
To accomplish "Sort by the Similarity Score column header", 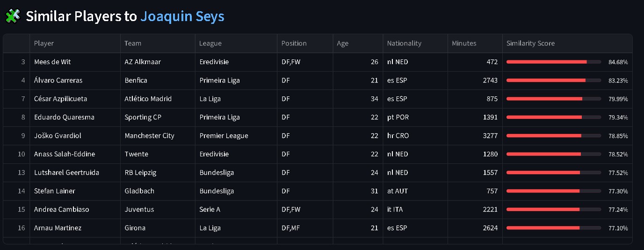I will [x=567, y=43].
